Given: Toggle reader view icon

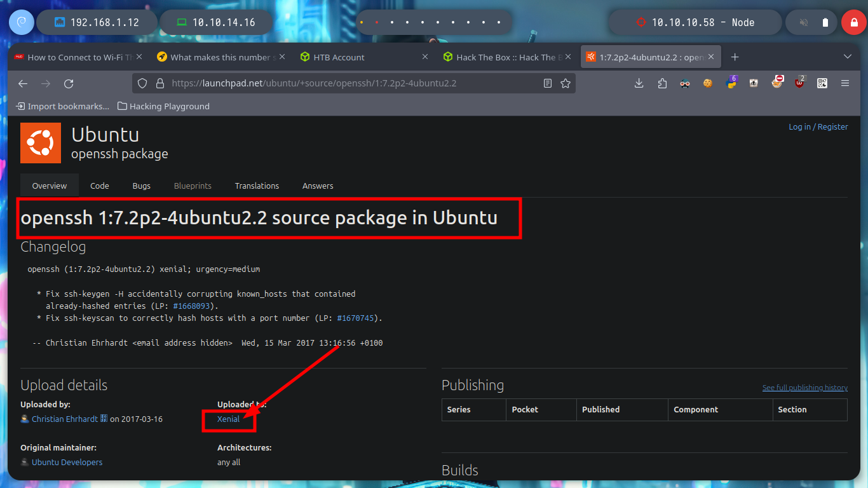Looking at the screenshot, I should click(x=548, y=83).
